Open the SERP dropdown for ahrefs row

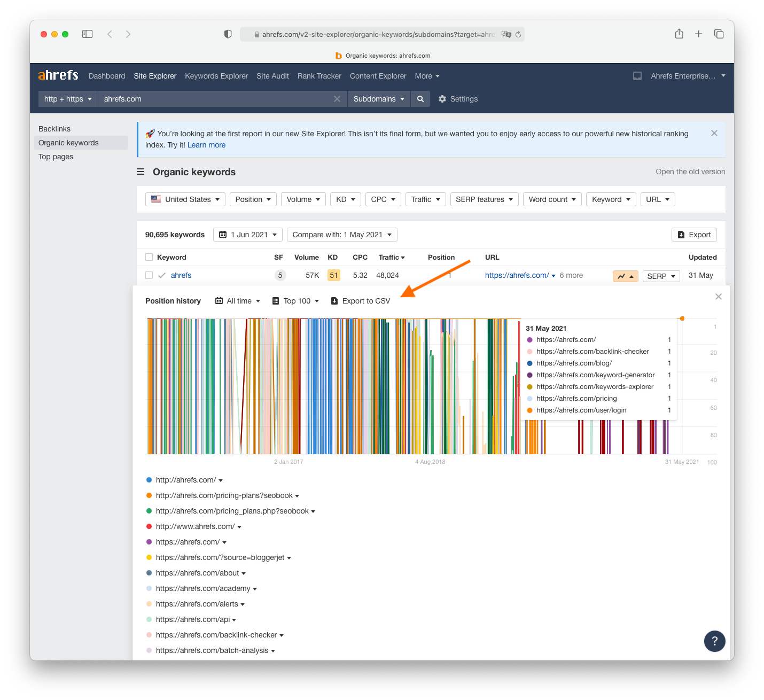tap(661, 276)
